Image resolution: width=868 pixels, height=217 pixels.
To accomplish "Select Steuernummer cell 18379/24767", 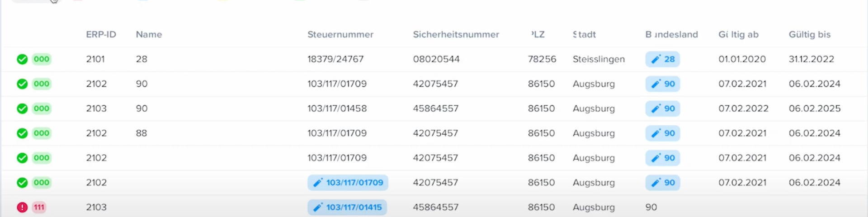I will coord(335,59).
